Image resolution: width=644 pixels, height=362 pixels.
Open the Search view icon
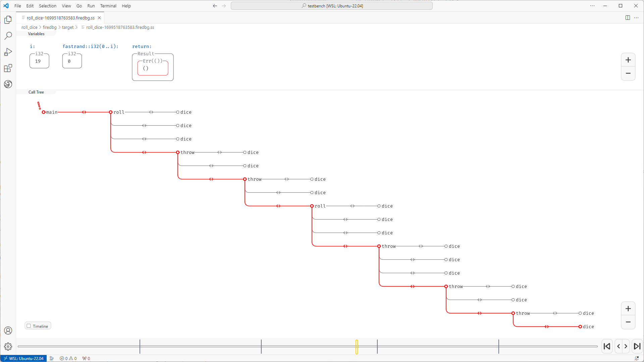[x=8, y=36]
